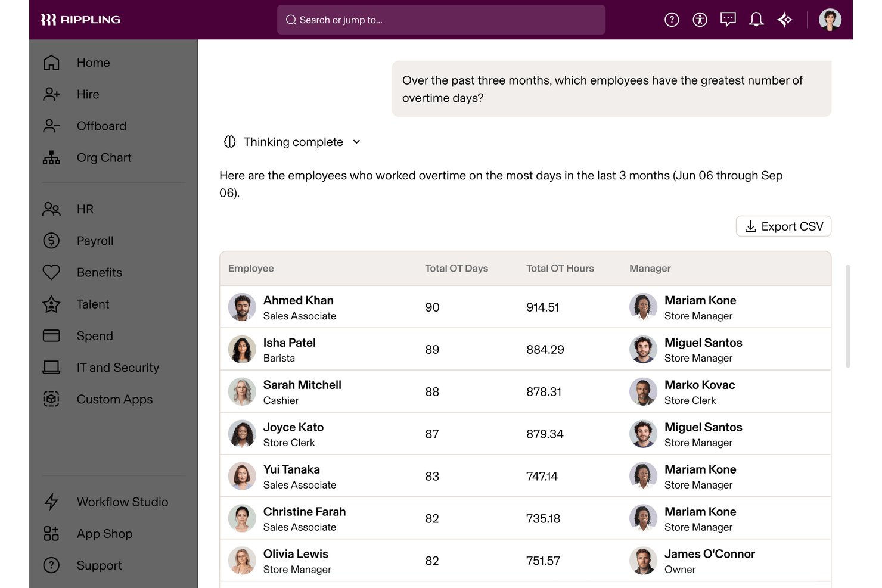
Task: Open accessibility options icon
Action: (700, 20)
